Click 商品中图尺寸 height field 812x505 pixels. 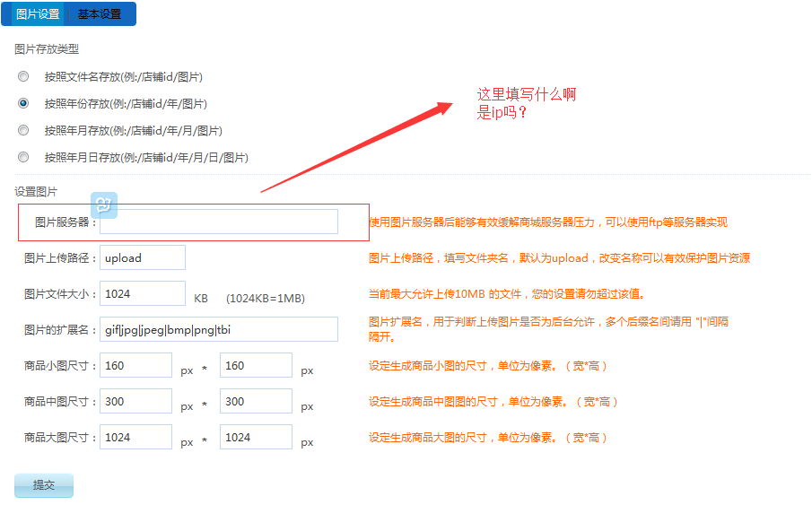(x=256, y=401)
